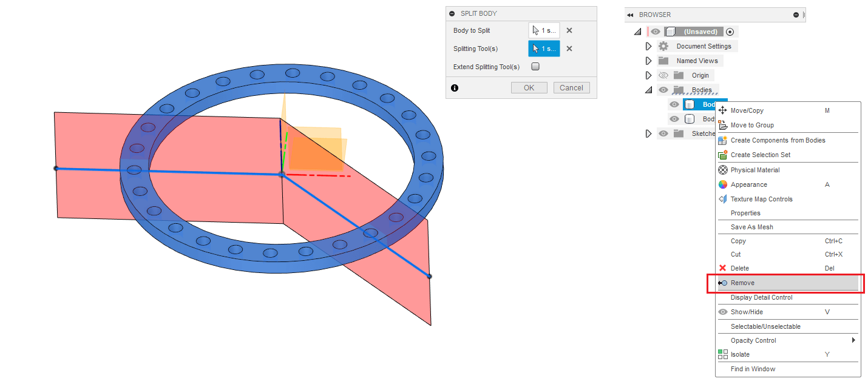Toggle visibility eye of Bodies folder
The height and width of the screenshot is (384, 868).
click(x=663, y=90)
